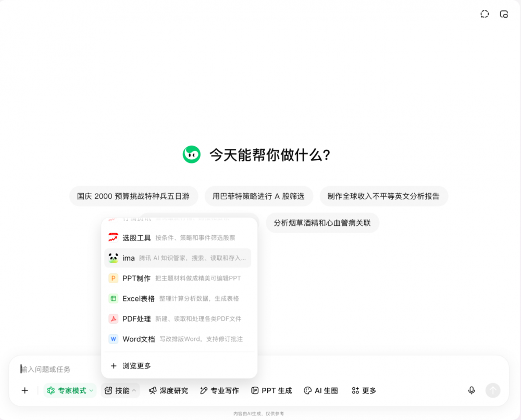This screenshot has width=521, height=420.
Task: Click the blue Word文档 icon
Action: (113, 339)
